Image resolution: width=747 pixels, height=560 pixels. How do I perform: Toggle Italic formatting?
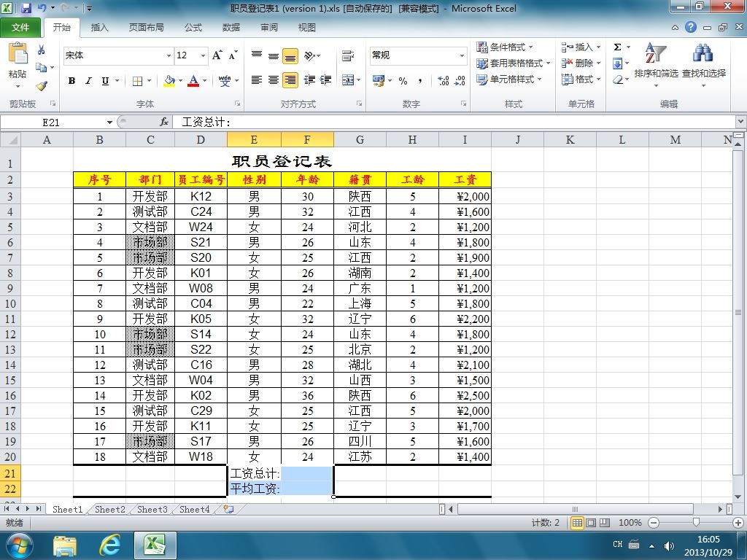88,81
